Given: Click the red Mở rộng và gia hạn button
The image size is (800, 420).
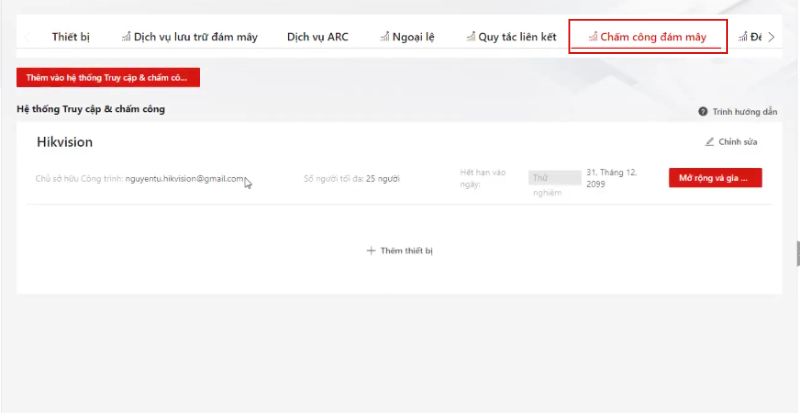Looking at the screenshot, I should tap(715, 178).
